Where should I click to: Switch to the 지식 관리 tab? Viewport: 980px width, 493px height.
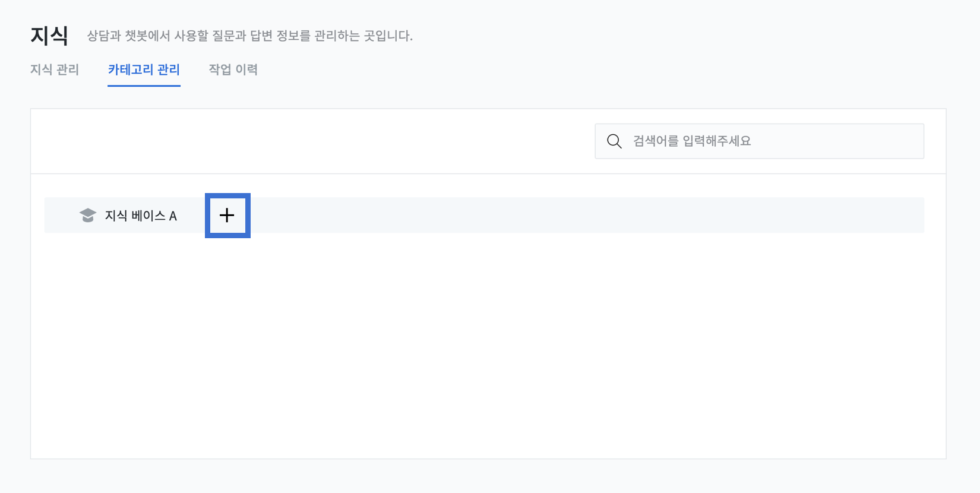pos(55,69)
